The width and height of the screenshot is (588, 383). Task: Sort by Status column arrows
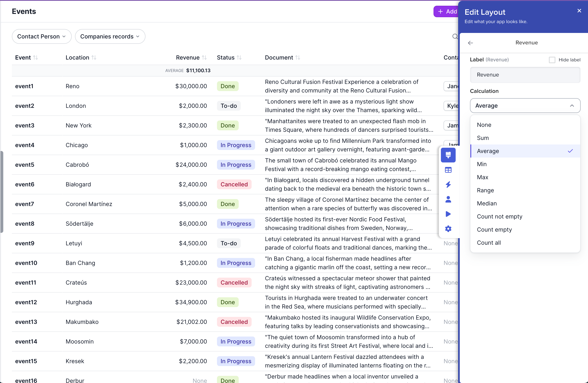(x=239, y=57)
